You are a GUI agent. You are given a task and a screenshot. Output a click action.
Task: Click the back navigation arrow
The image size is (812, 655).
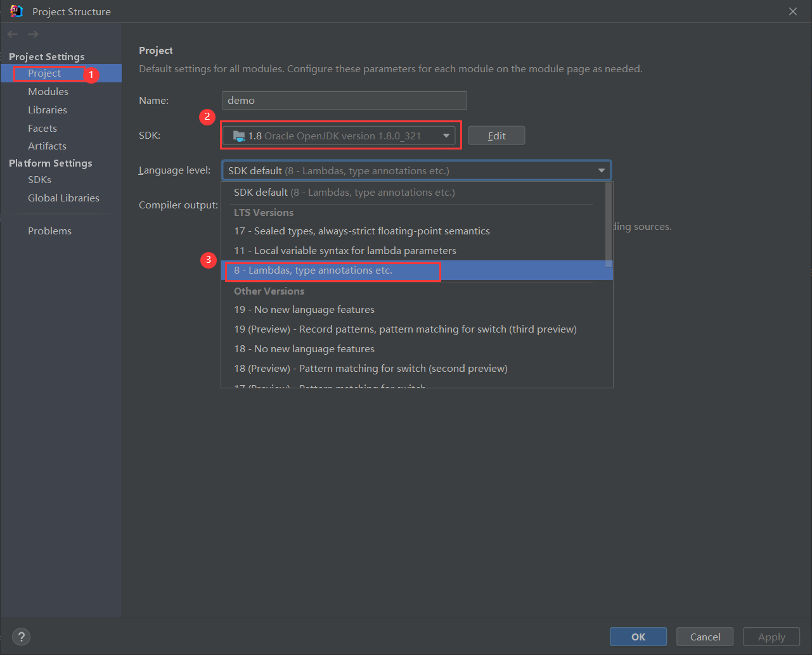(13, 34)
